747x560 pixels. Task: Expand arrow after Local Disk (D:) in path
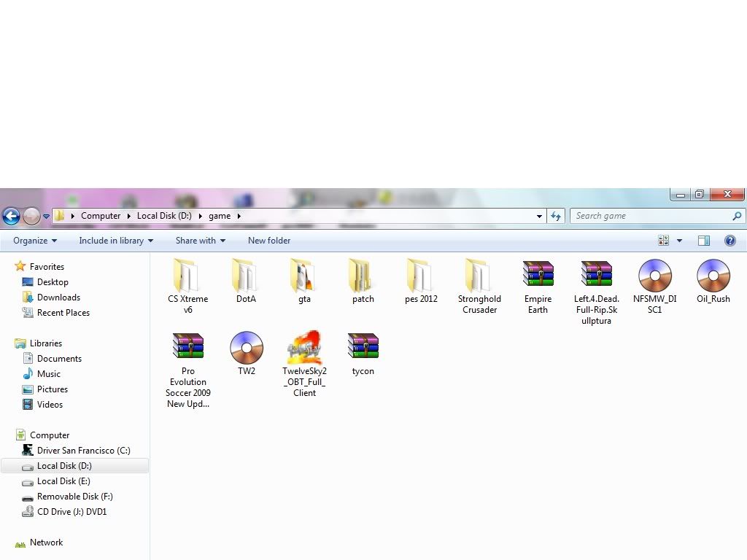[x=200, y=216]
